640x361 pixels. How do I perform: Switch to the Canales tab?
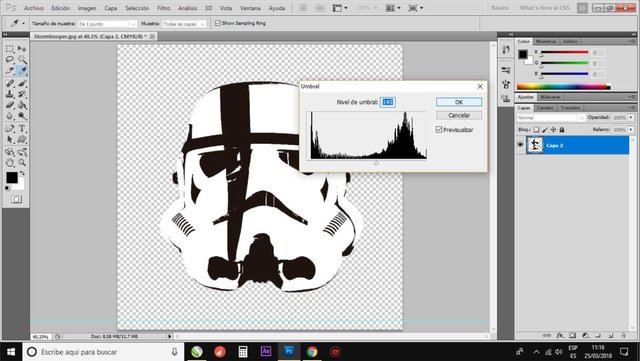pos(545,108)
